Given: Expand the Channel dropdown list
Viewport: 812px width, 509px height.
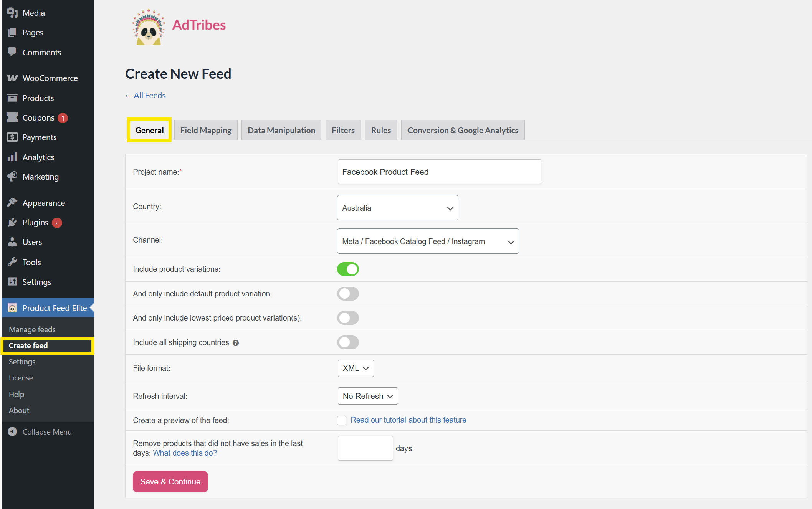Looking at the screenshot, I should pos(428,241).
